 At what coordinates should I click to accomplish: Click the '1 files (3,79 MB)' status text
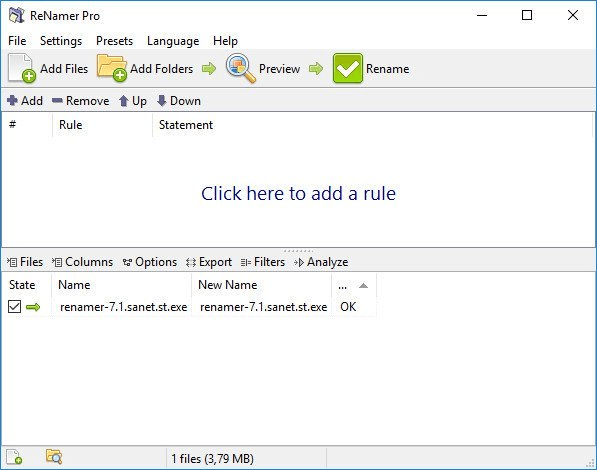212,459
